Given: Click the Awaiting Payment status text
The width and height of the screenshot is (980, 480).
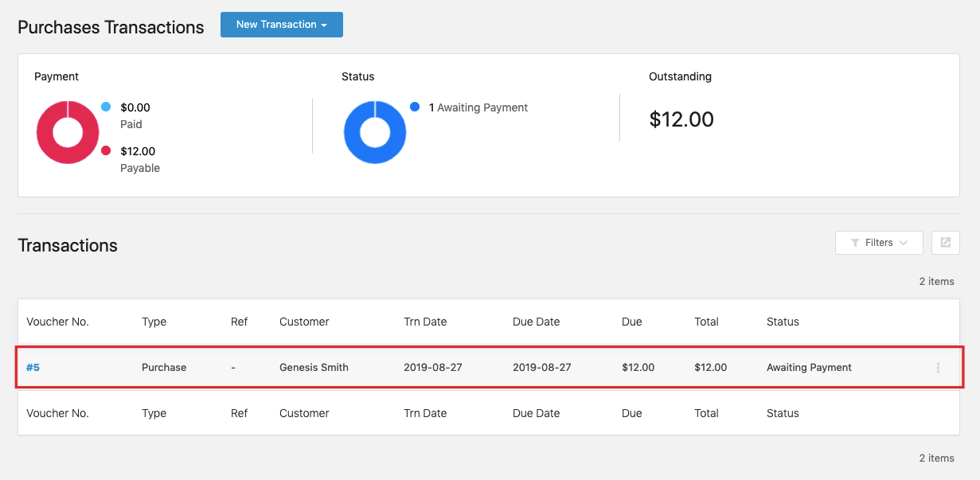Looking at the screenshot, I should [809, 367].
